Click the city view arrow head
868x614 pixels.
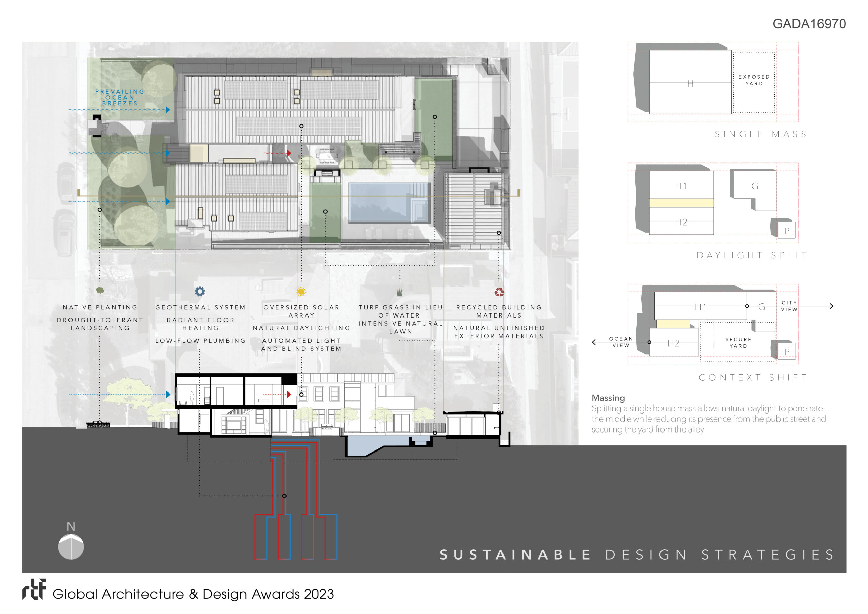[831, 306]
